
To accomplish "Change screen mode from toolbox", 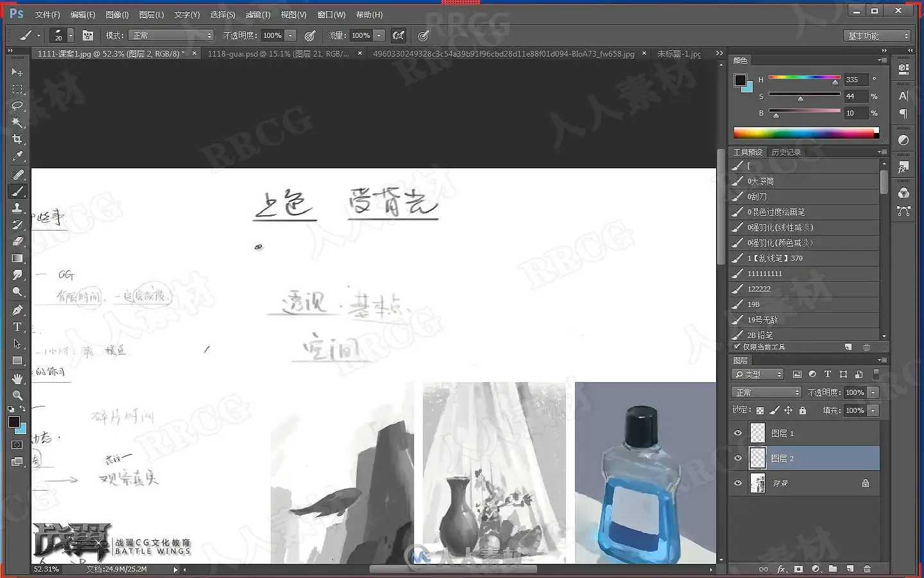I will coord(17,461).
